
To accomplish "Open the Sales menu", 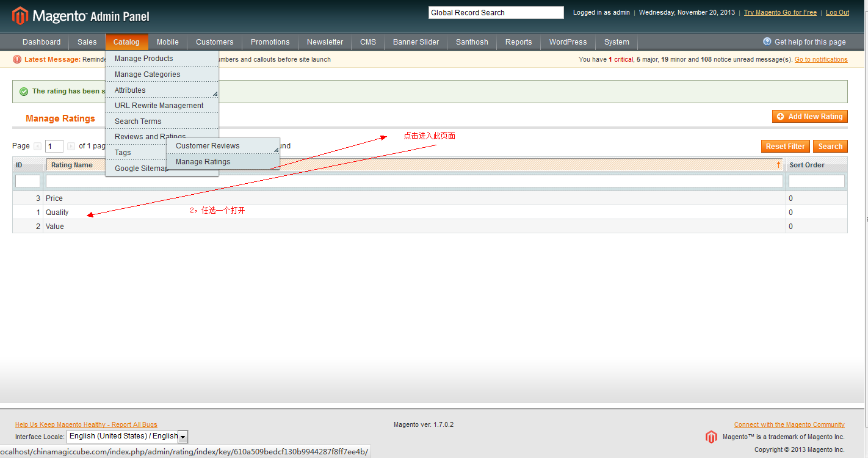I will tap(87, 42).
